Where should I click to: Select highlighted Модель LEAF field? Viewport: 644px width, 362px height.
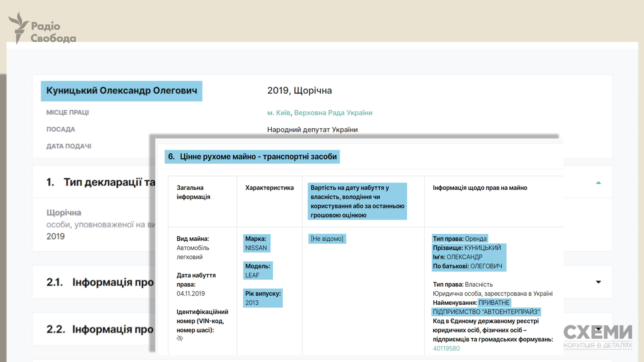coord(258,270)
